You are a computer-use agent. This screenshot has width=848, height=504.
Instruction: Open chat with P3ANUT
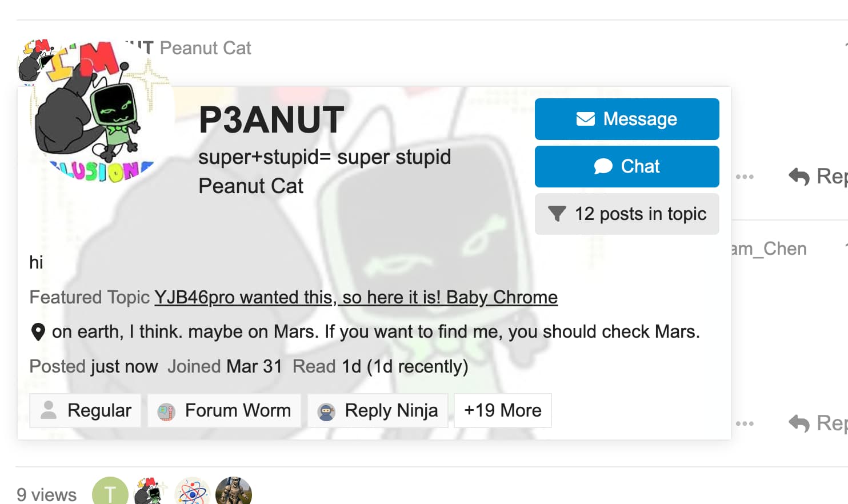click(x=626, y=166)
